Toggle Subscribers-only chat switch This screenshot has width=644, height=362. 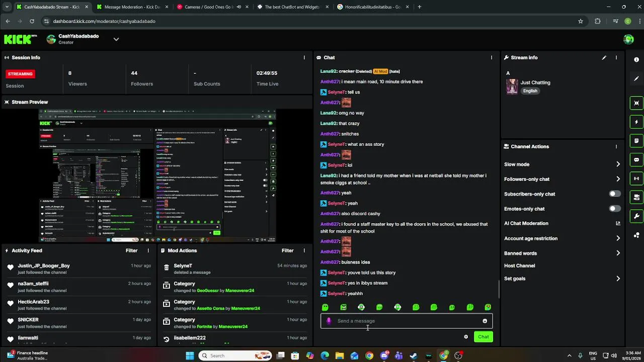[614, 194]
